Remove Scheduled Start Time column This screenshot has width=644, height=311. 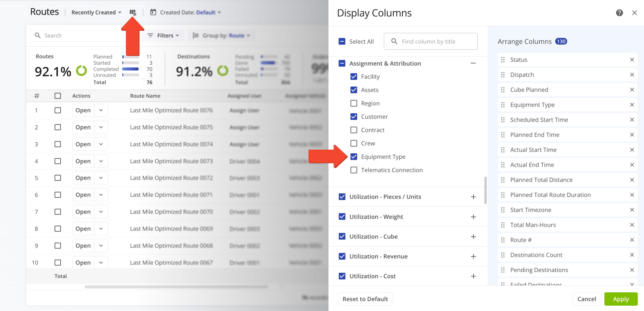coord(632,120)
